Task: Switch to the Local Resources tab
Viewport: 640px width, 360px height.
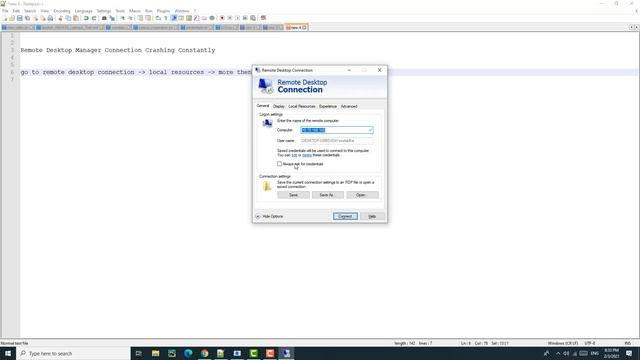Action: click(302, 106)
